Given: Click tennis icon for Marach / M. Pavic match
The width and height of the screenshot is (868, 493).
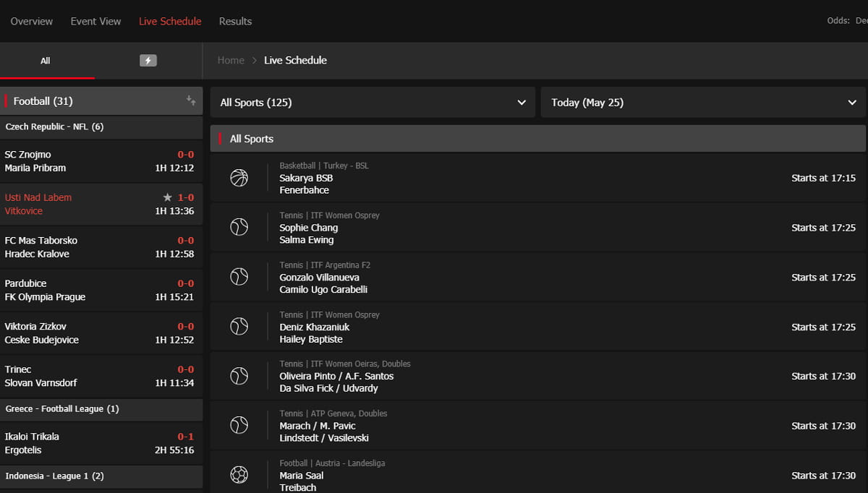Looking at the screenshot, I should point(239,426).
